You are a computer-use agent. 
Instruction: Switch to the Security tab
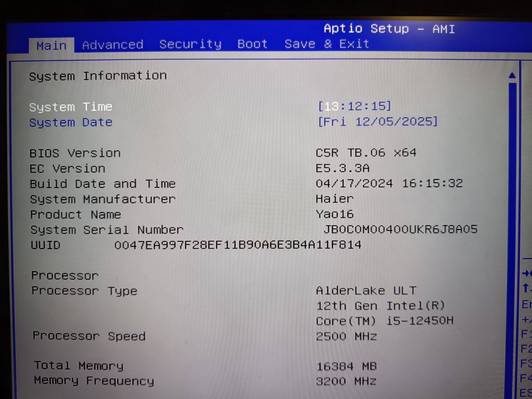(x=190, y=44)
